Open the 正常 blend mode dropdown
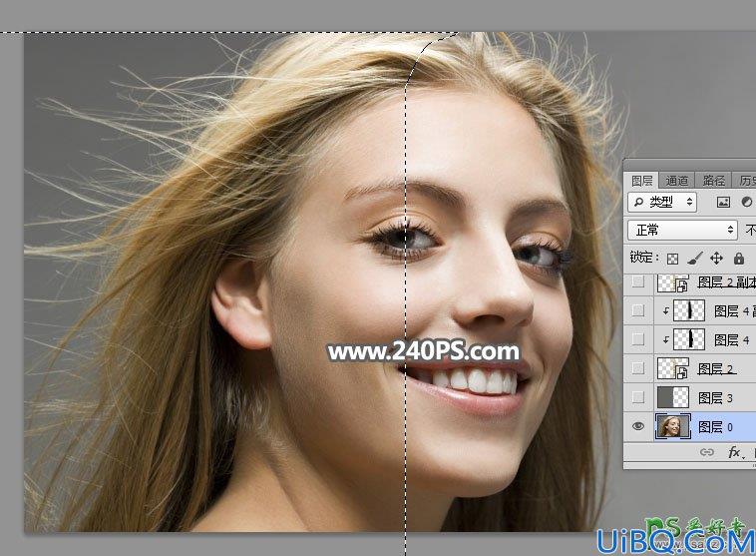 (x=683, y=230)
